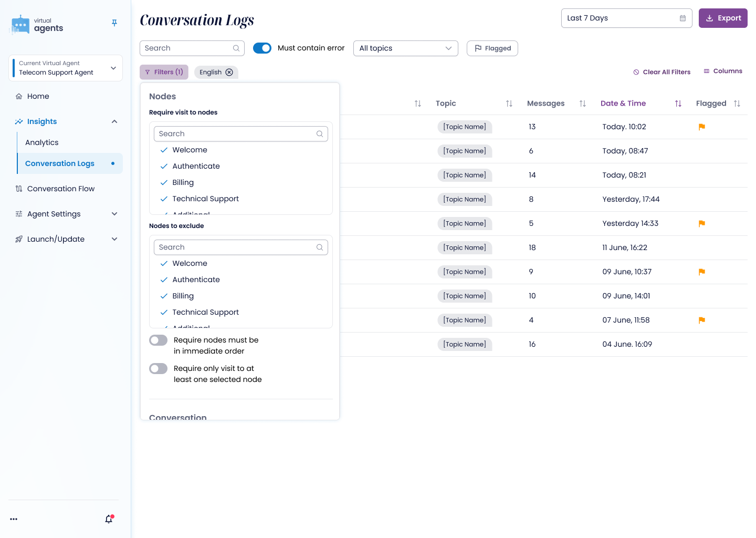The width and height of the screenshot is (756, 538).
Task: Expand Launch/Update menu
Action: coord(114,239)
